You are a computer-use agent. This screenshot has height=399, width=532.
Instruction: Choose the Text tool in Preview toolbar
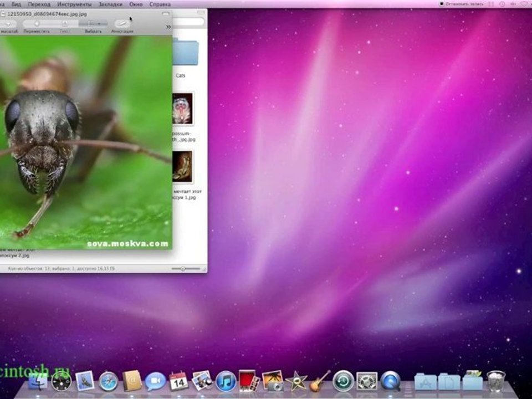tap(64, 24)
